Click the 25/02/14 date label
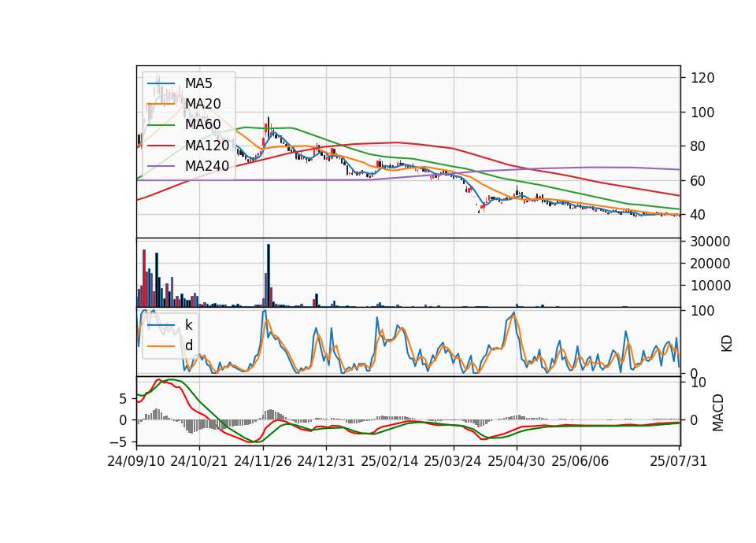Image resolution: width=756 pixels, height=543 pixels. coord(390,461)
